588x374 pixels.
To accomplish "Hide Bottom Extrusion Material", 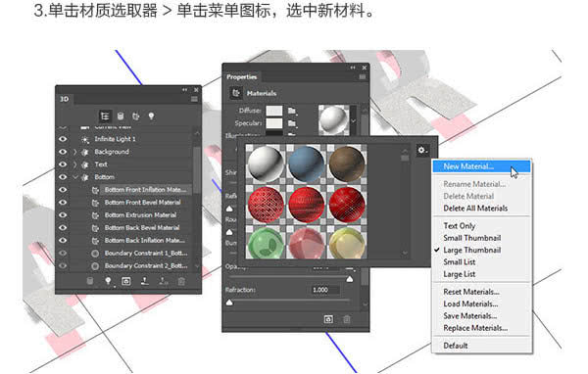I will pyautogui.click(x=63, y=215).
